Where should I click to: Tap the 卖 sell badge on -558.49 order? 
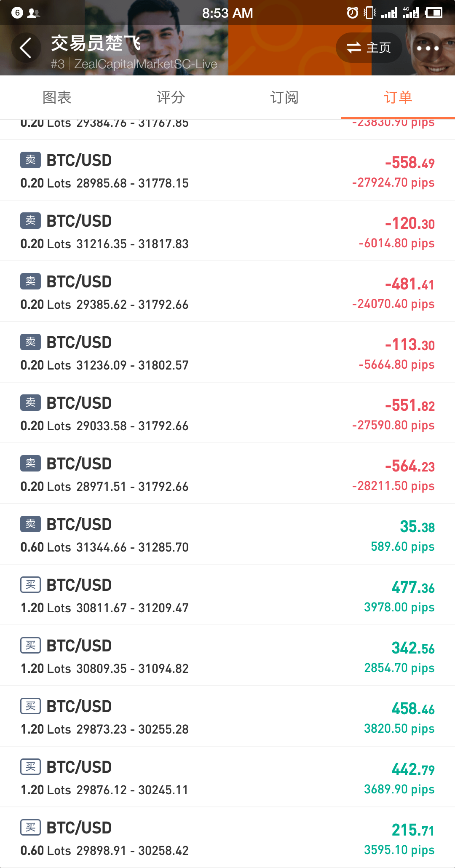click(x=31, y=160)
